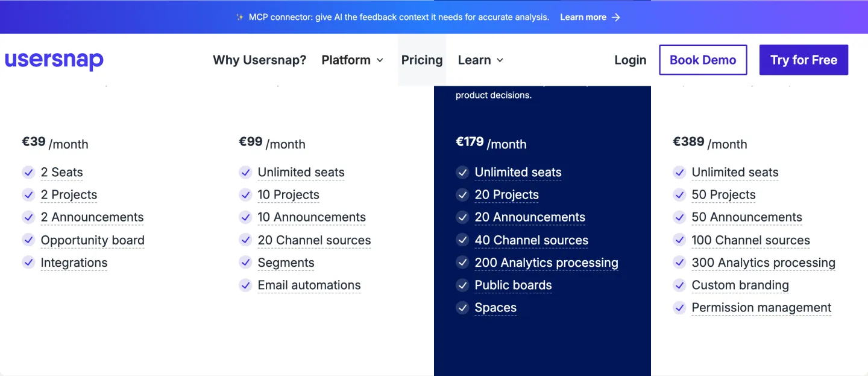Screen dimensions: 868x376
Task: Click checkmark icon beside 40 Channel sources
Action: 462,240
